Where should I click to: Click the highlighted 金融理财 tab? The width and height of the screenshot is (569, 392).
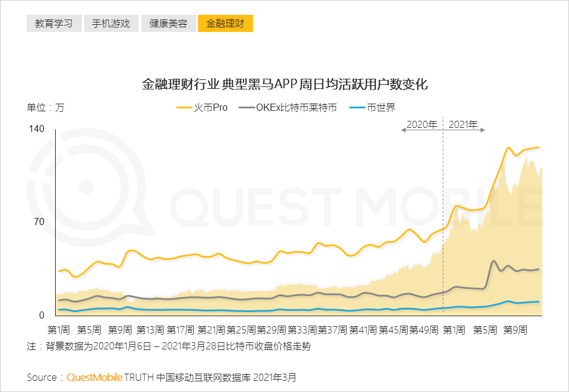pyautogui.click(x=225, y=24)
